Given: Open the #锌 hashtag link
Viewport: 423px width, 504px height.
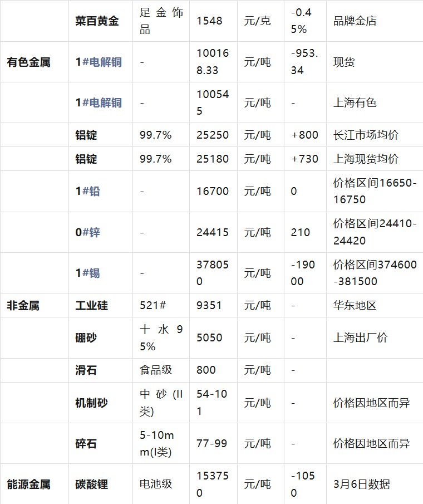Looking at the screenshot, I should [x=91, y=232].
